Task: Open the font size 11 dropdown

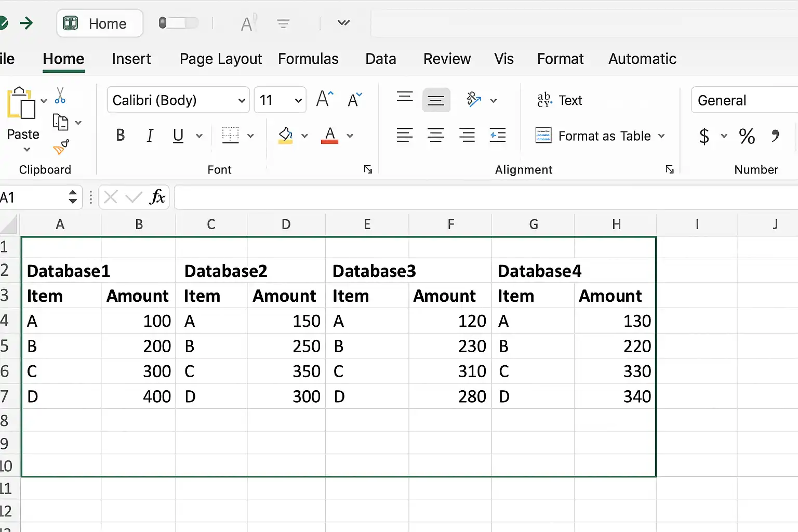Action: (x=280, y=100)
